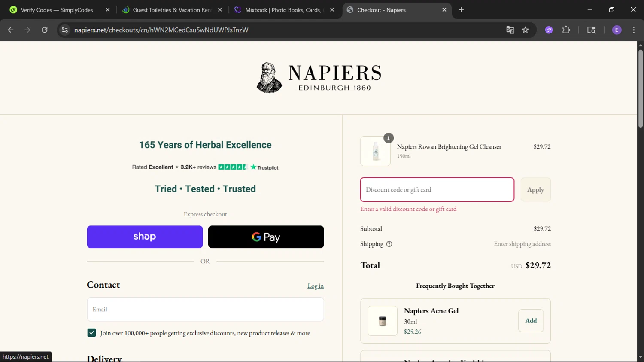Click the Rowan Brightening Gel Cleanser thumbnail

[375, 151]
